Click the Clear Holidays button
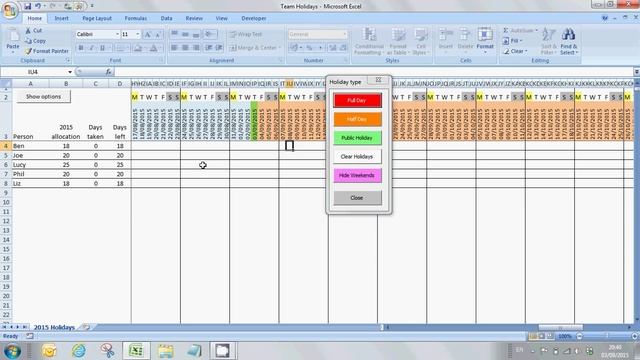The image size is (640, 360). (357, 157)
